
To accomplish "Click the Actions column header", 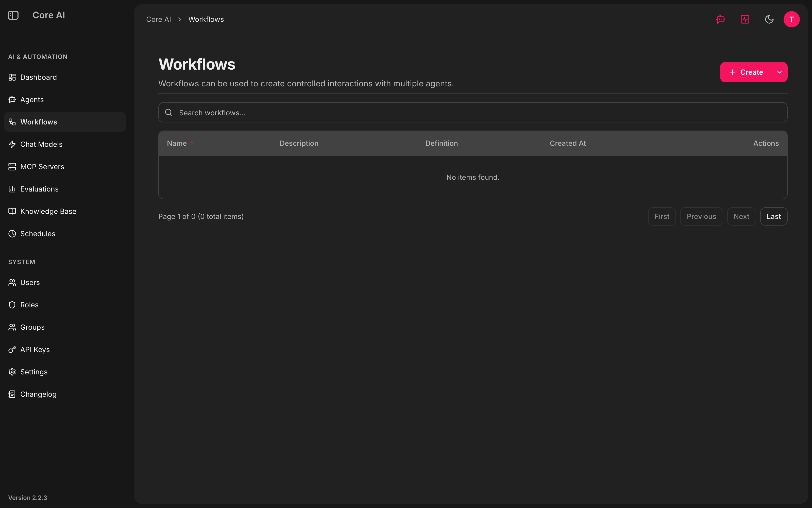I will (x=766, y=144).
